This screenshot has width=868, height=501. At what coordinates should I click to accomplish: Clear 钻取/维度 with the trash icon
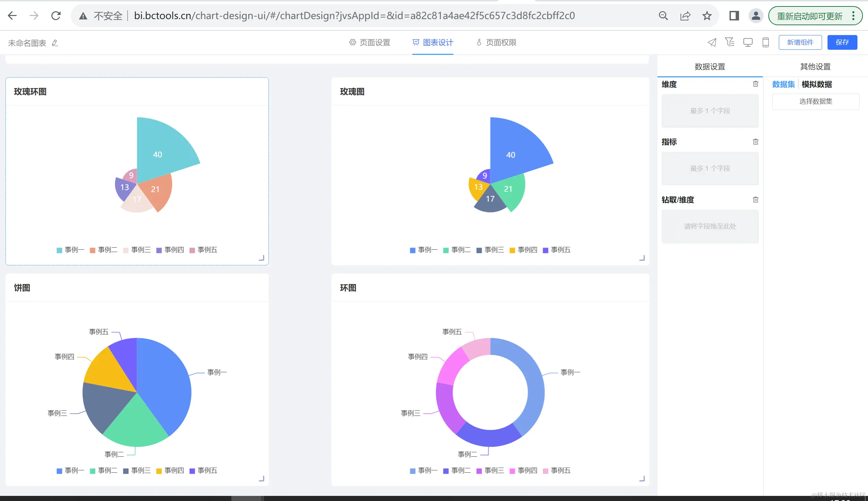755,200
